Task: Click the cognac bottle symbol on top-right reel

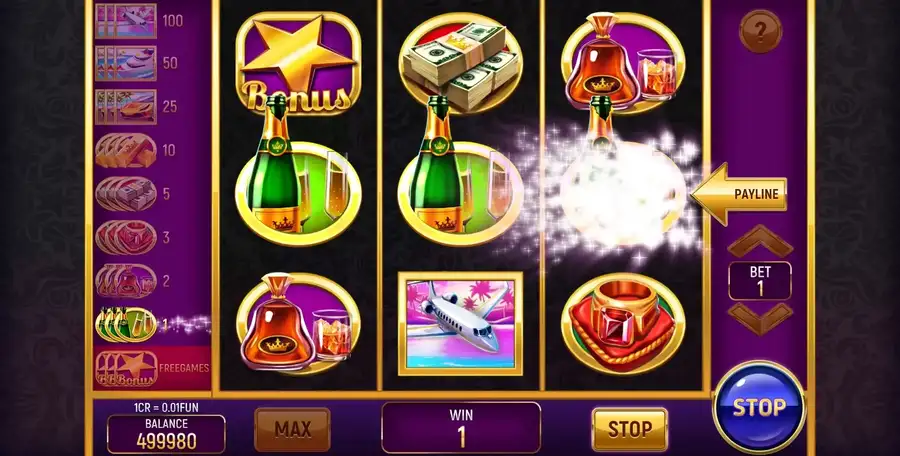Action: pos(623,62)
